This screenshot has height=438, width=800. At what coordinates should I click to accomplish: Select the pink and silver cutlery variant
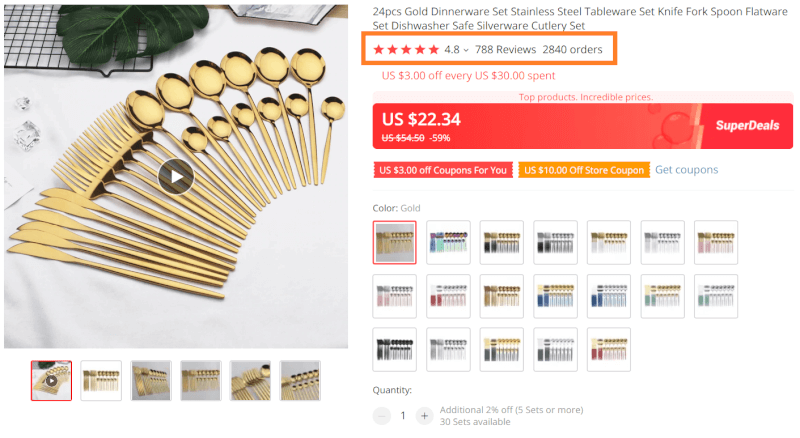click(x=394, y=296)
